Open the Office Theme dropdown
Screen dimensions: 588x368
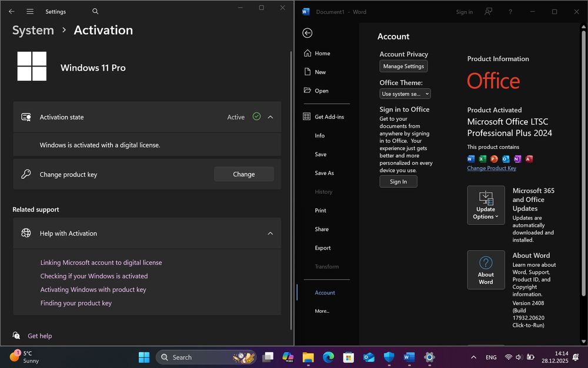coord(405,94)
